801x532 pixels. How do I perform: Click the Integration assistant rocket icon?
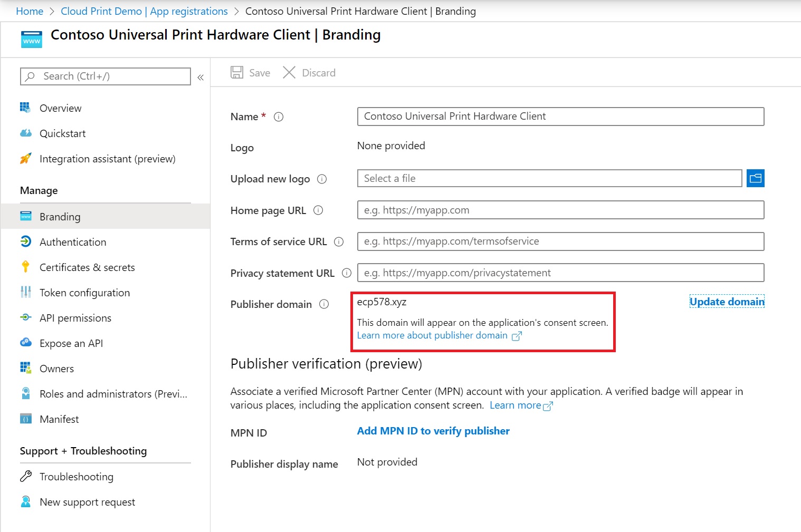point(25,158)
